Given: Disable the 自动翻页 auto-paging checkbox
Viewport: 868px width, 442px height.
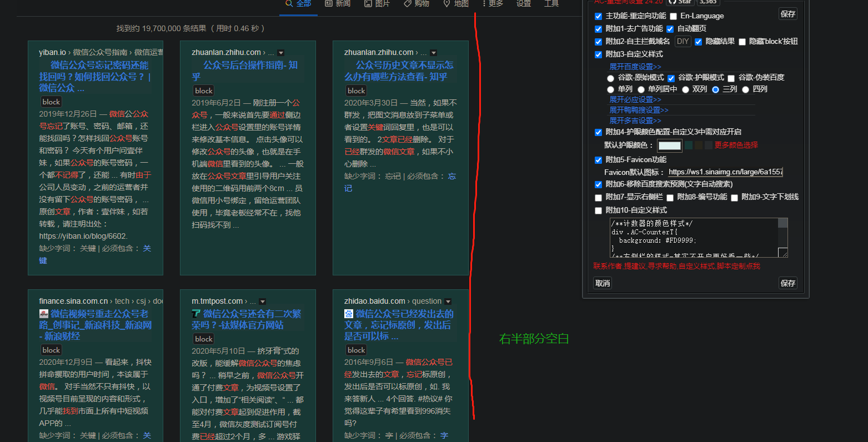Looking at the screenshot, I should pyautogui.click(x=670, y=29).
